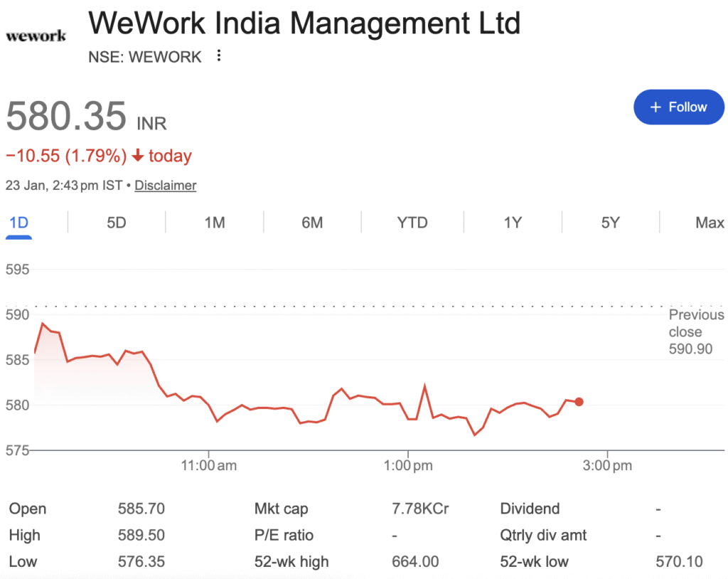Follow the WeWork India stock
728x579 pixels.
pos(678,107)
